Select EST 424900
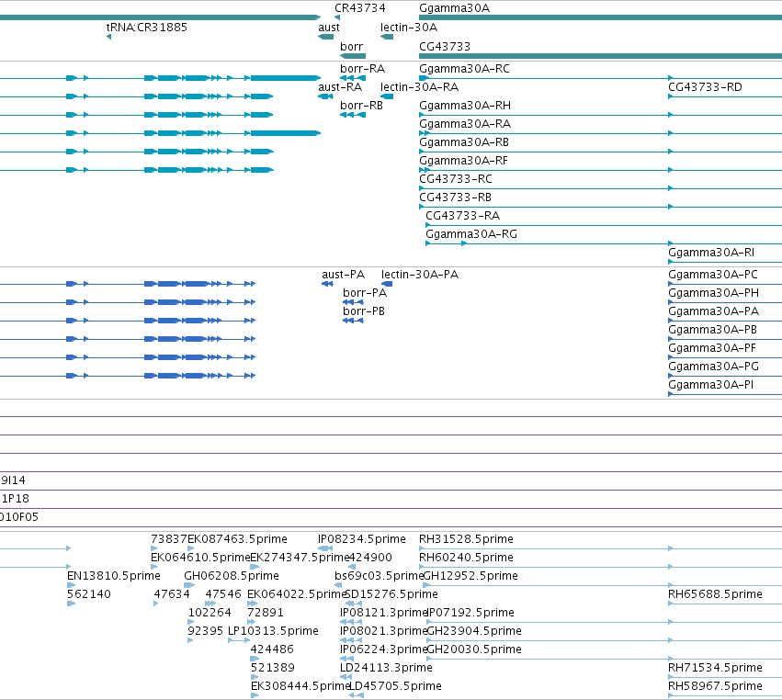This screenshot has width=782, height=700. pyautogui.click(x=370, y=558)
